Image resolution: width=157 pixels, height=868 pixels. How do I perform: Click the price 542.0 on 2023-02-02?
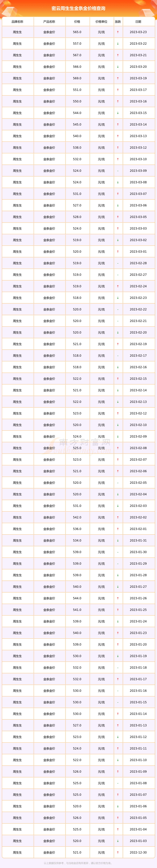coord(77,517)
